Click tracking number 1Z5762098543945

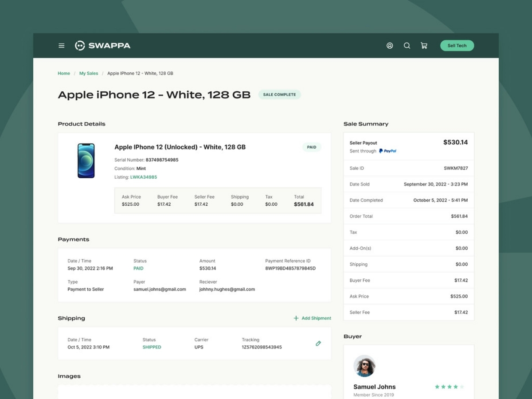pyautogui.click(x=262, y=348)
